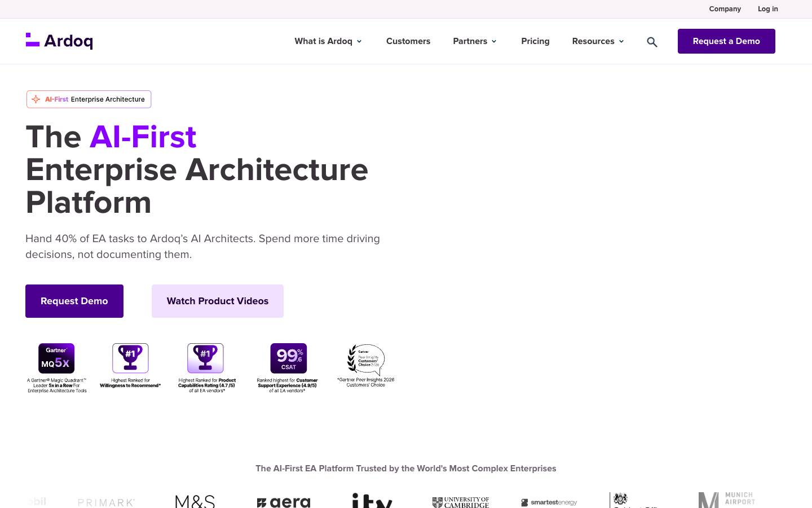This screenshot has width=812, height=508.
Task: Click the Primark customer logo
Action: (x=107, y=502)
